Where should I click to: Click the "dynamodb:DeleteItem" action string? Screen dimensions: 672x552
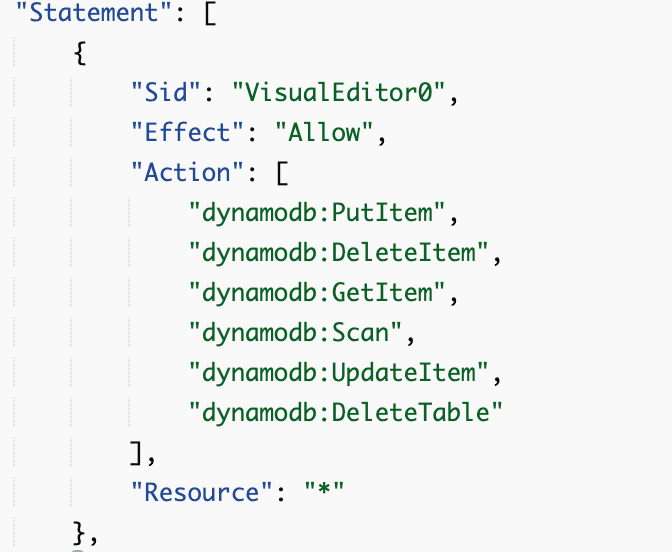[x=338, y=253]
